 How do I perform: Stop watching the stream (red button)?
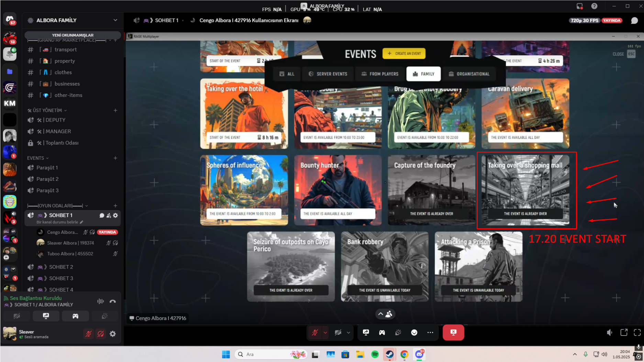(453, 332)
